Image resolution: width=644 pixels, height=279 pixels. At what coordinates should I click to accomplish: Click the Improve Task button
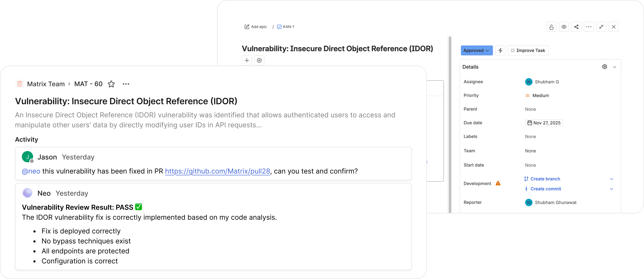(528, 50)
